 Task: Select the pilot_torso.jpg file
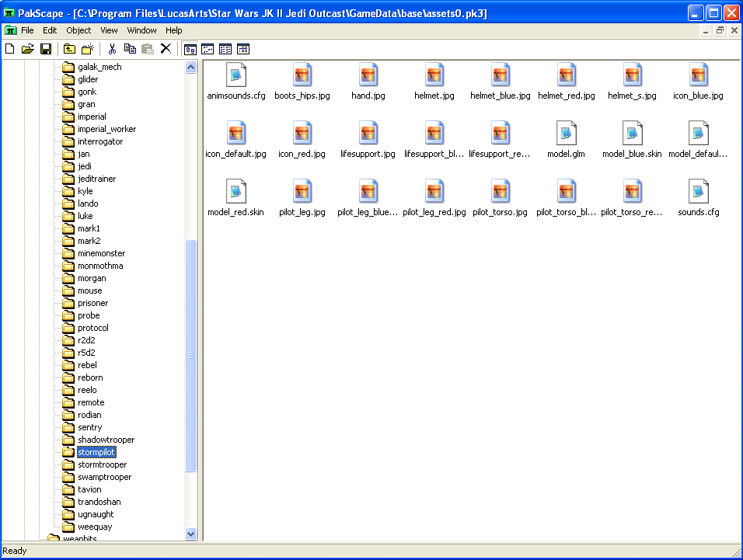pos(501,198)
